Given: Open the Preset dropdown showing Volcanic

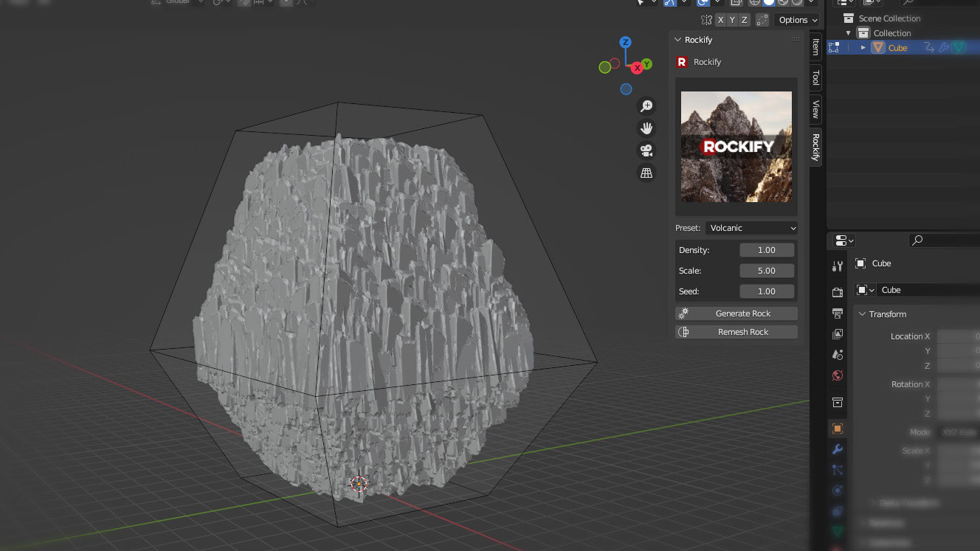Looking at the screenshot, I should [x=751, y=228].
